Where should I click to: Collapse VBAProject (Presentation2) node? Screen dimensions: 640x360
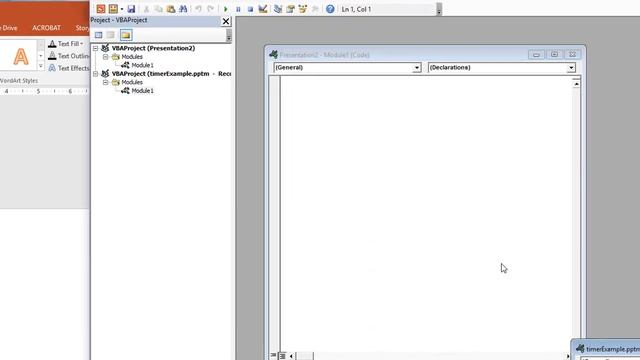point(96,48)
